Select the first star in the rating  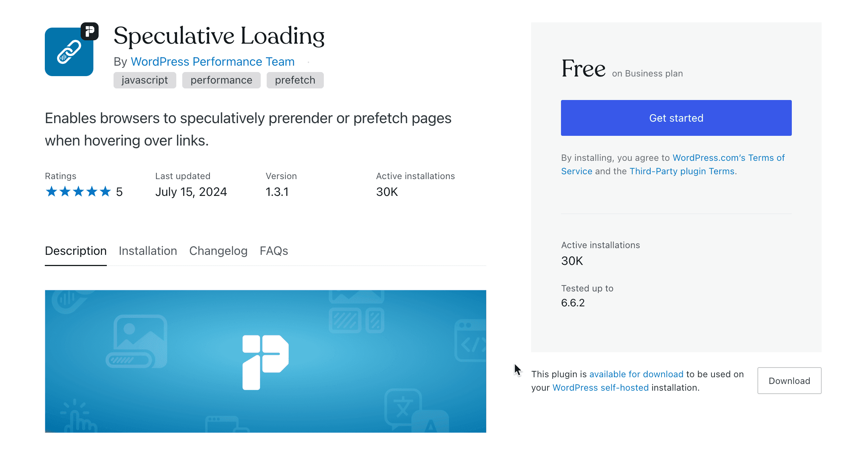[52, 191]
